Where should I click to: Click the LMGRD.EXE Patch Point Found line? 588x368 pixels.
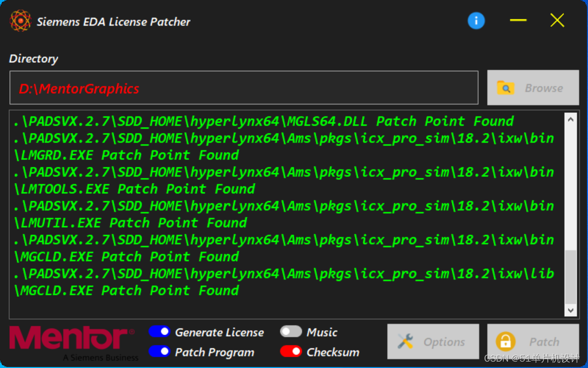coord(284,147)
